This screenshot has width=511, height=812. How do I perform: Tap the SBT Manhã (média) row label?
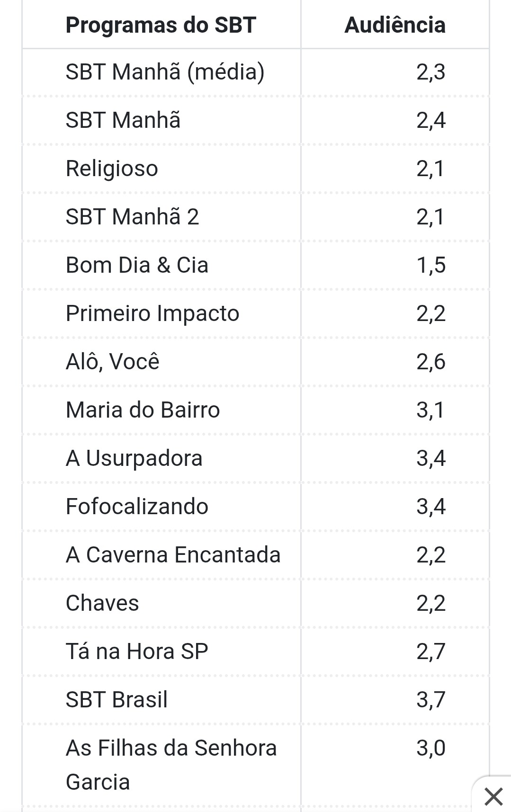[165, 72]
